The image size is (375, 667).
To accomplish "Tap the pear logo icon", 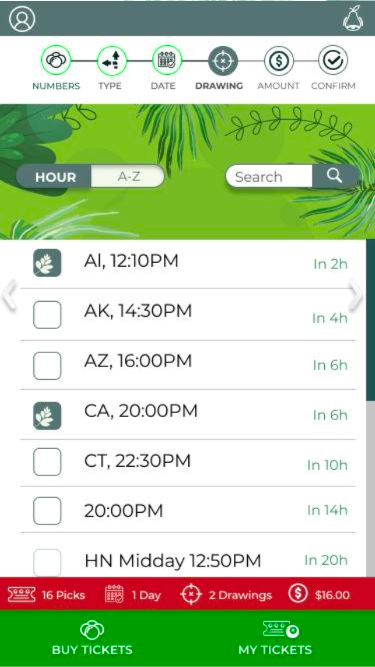I will 353,19.
